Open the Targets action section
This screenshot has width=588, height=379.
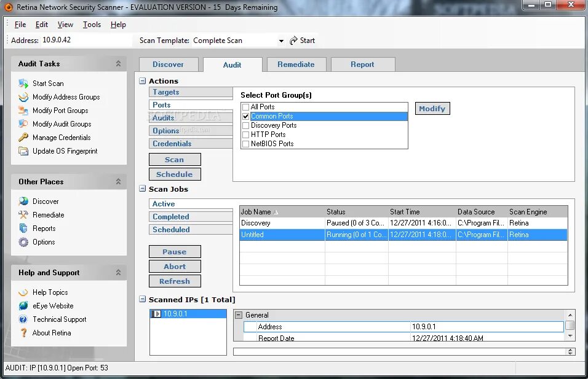point(191,92)
